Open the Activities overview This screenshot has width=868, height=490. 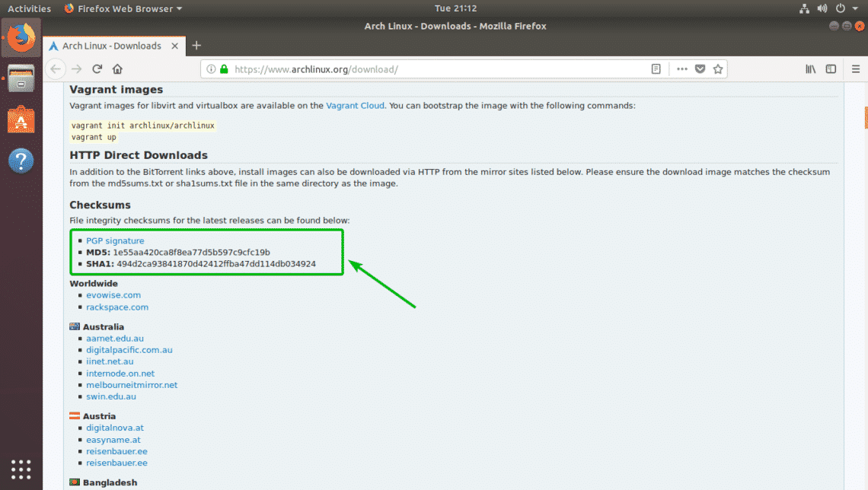[30, 8]
